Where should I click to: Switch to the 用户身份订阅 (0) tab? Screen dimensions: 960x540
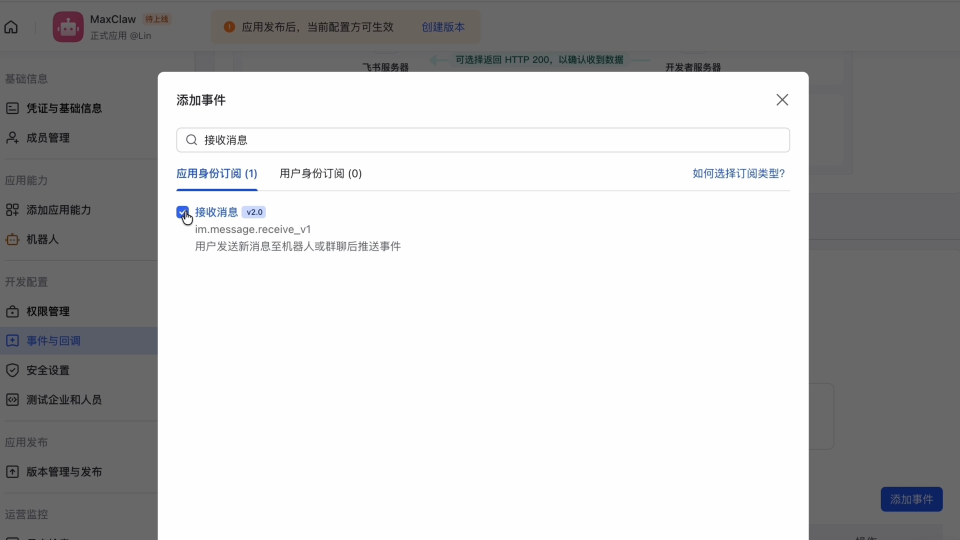320,173
